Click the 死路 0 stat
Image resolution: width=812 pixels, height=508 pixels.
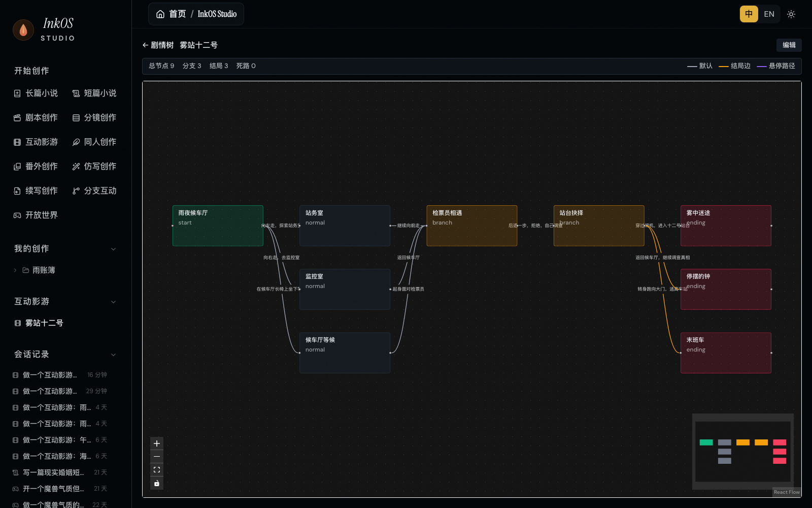pyautogui.click(x=246, y=66)
